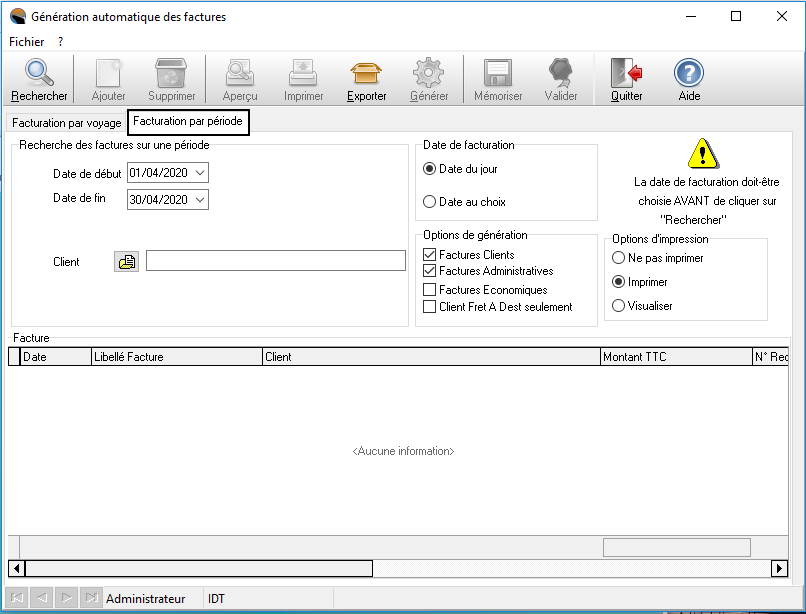Click the Client text input field
Viewport: 806px width, 614px height.
(275, 261)
